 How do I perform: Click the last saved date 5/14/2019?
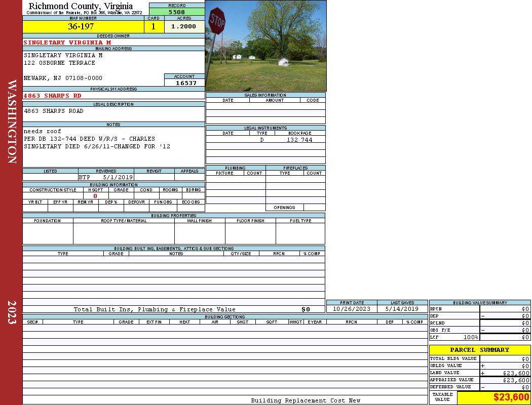click(402, 309)
